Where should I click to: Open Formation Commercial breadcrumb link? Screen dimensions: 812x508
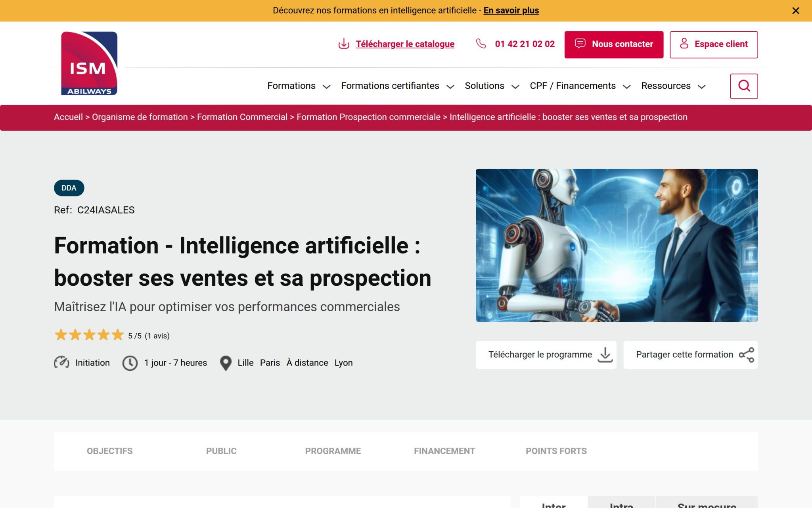(x=242, y=117)
